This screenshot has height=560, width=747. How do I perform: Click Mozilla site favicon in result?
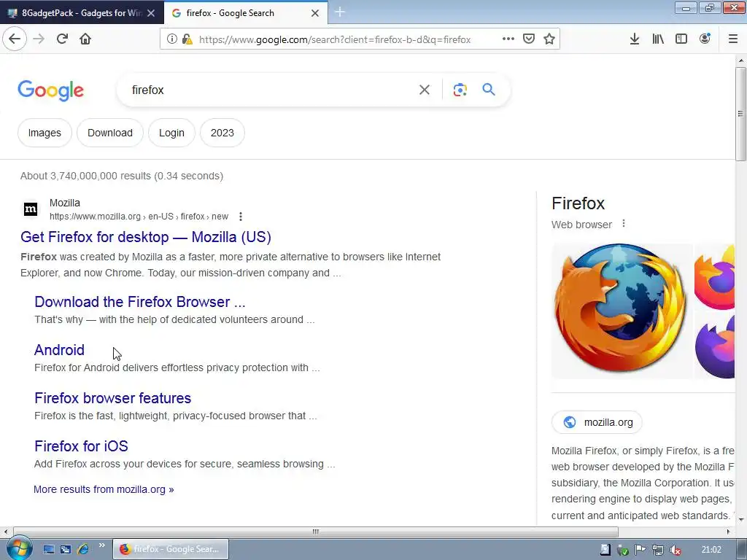tap(31, 209)
